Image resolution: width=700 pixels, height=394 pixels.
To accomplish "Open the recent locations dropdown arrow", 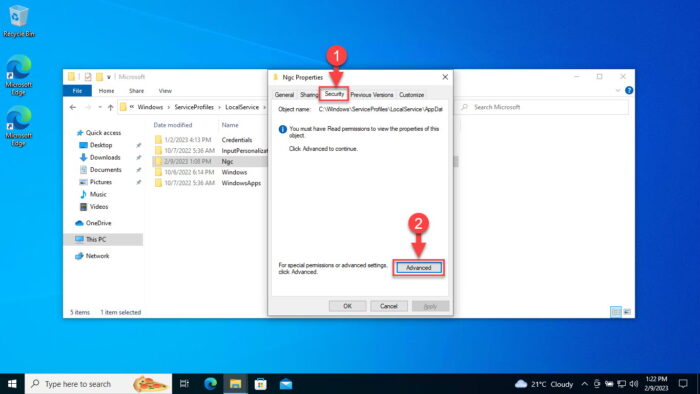I will tap(100, 107).
